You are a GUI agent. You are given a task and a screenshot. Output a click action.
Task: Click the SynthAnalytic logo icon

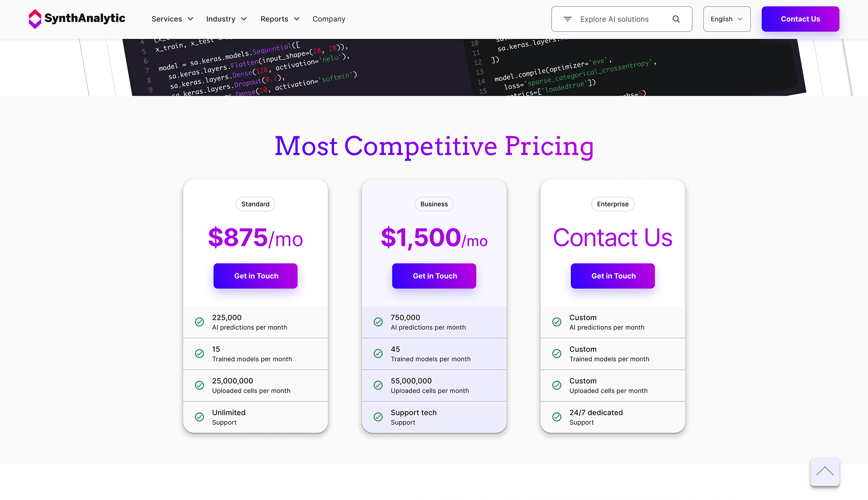(35, 19)
